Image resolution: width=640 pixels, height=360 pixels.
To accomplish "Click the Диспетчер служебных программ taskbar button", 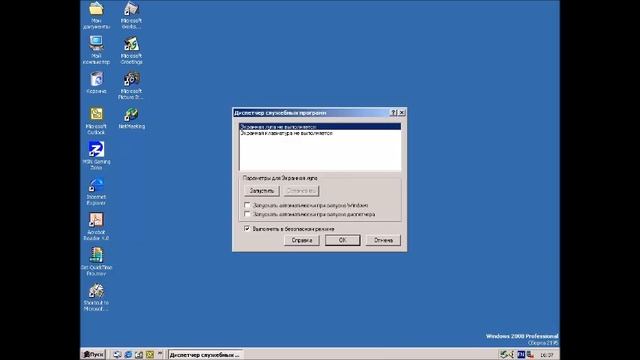I will 205,355.
